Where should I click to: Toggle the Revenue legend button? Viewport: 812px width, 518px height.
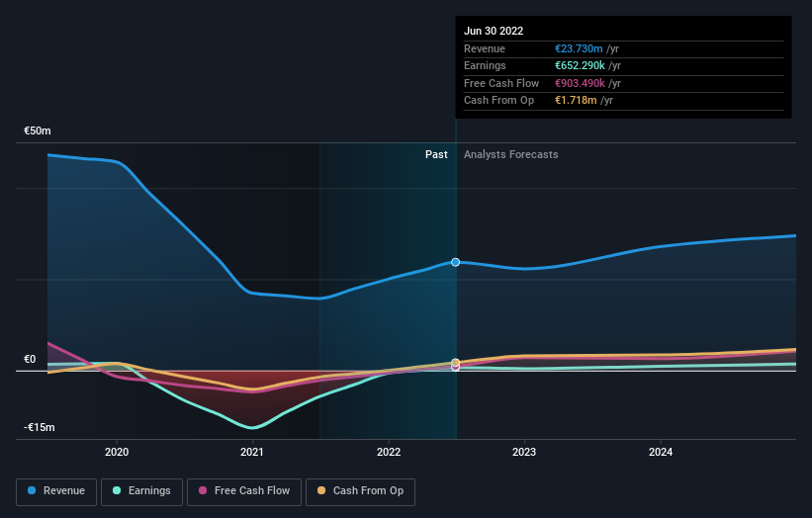[56, 491]
